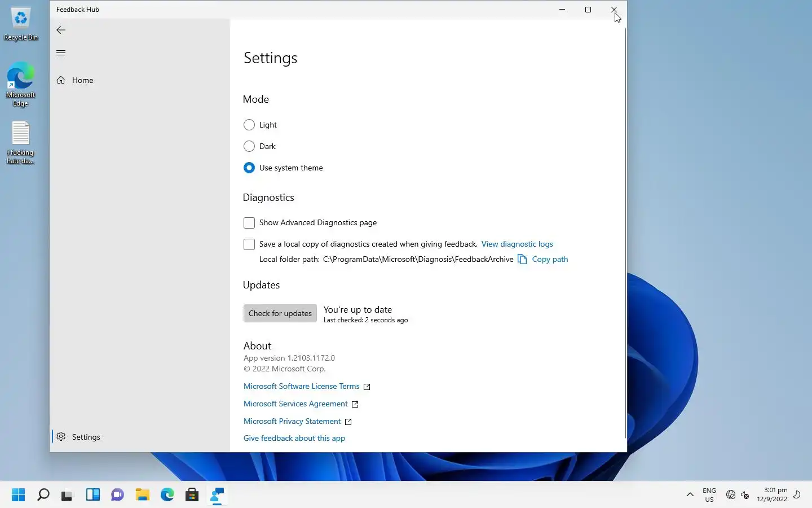812x508 pixels.
Task: Click the Copy path link text
Action: point(550,259)
